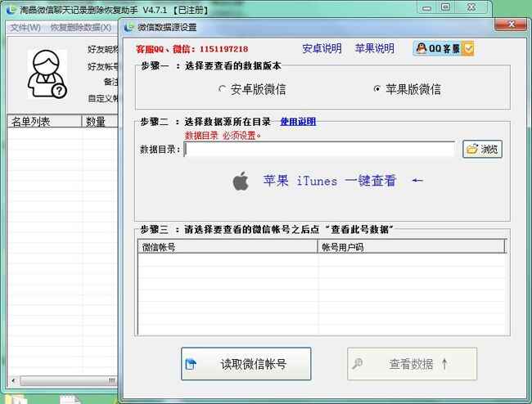Open the 恢复删除数据 menu
The image size is (532, 404).
click(x=78, y=27)
